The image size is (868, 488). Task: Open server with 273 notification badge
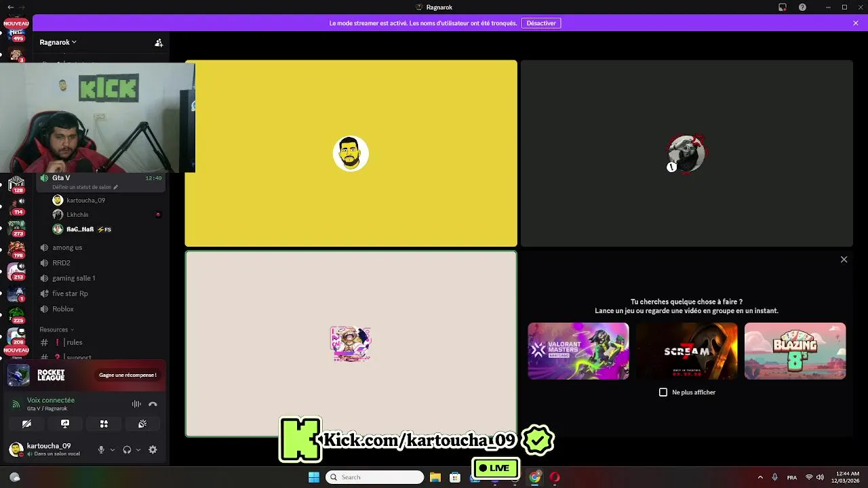pos(16,227)
